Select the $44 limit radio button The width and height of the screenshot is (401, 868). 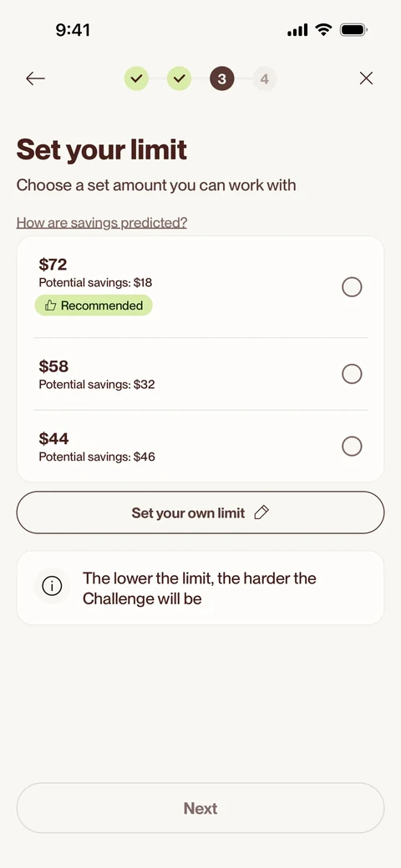tap(352, 447)
